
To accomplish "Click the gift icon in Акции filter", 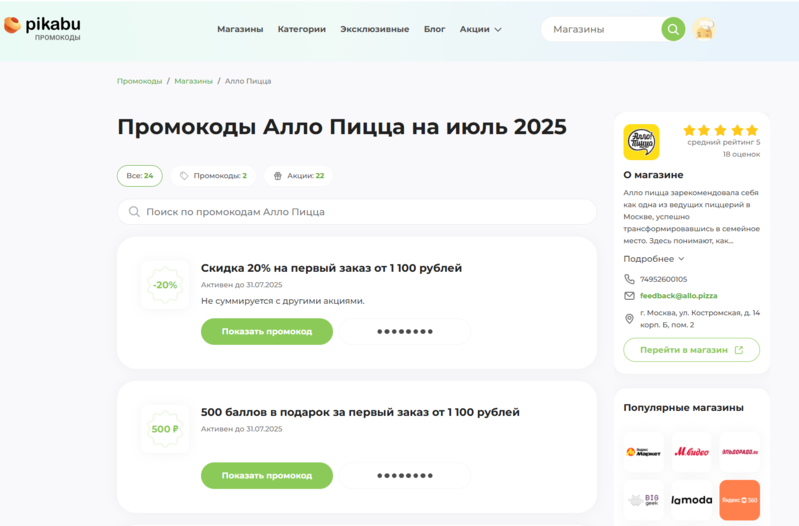I will pyautogui.click(x=278, y=176).
